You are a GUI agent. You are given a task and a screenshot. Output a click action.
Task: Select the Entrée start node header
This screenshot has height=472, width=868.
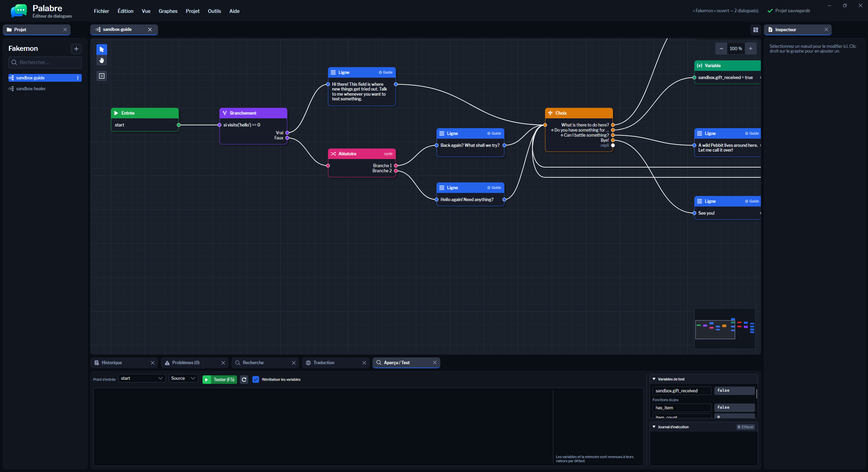(145, 113)
